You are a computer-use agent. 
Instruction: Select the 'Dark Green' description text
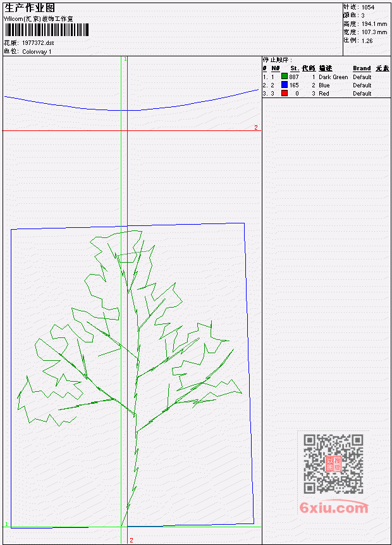[x=333, y=77]
